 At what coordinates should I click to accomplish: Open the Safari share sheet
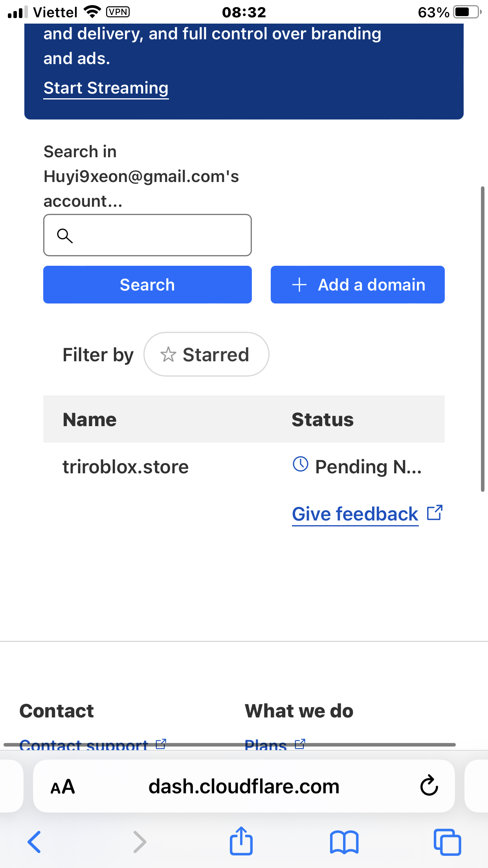pos(241,841)
